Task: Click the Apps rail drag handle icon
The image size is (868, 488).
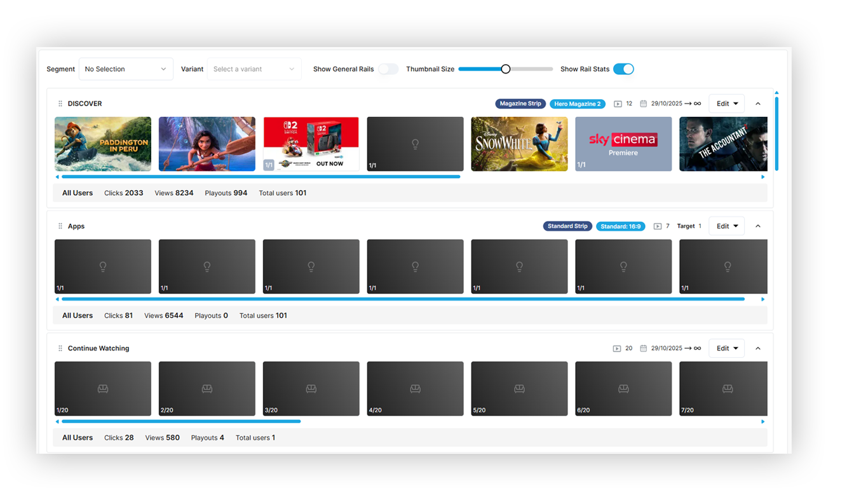Action: pos(60,226)
